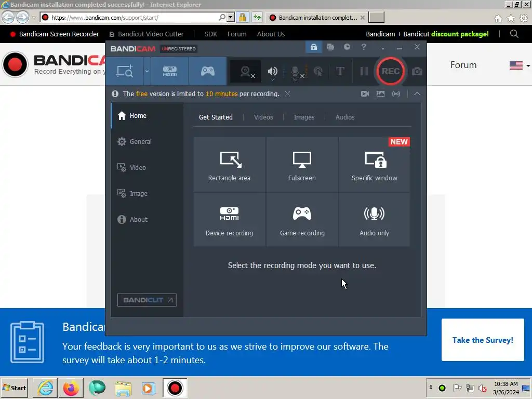Click audio broadcast icon in notice bar
Screen dimensions: 532x399
click(x=396, y=94)
